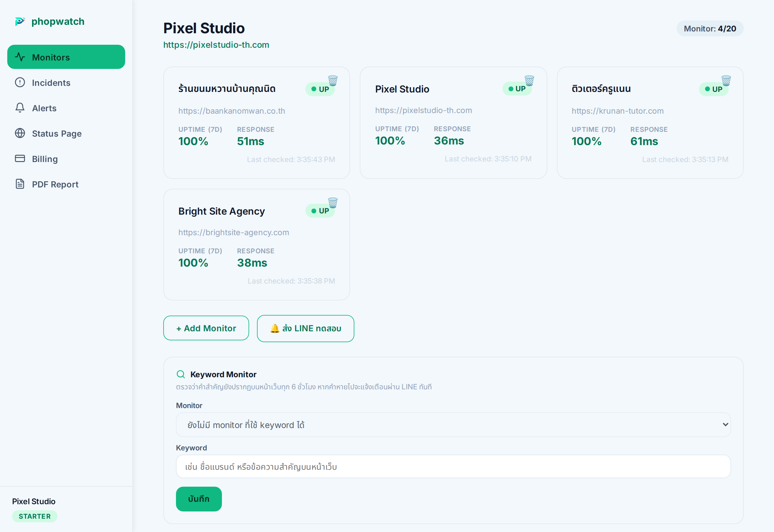774x532 pixels.
Task: Navigate to Status Page
Action: [x=66, y=133]
